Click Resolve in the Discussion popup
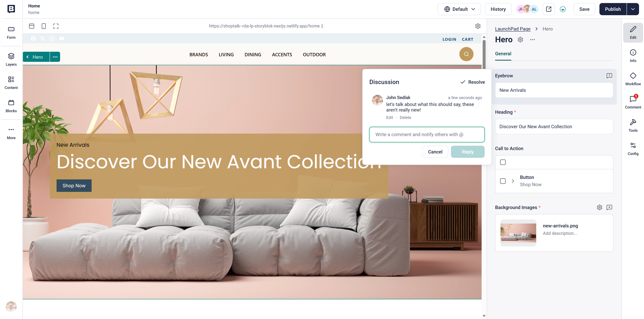This screenshot has height=319, width=644. [x=472, y=82]
